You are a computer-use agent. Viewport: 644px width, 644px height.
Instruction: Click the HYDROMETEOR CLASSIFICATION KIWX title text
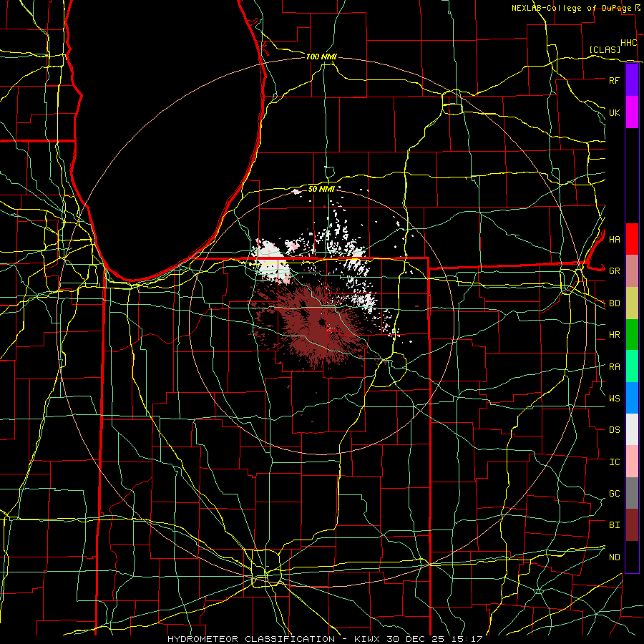tap(324, 639)
